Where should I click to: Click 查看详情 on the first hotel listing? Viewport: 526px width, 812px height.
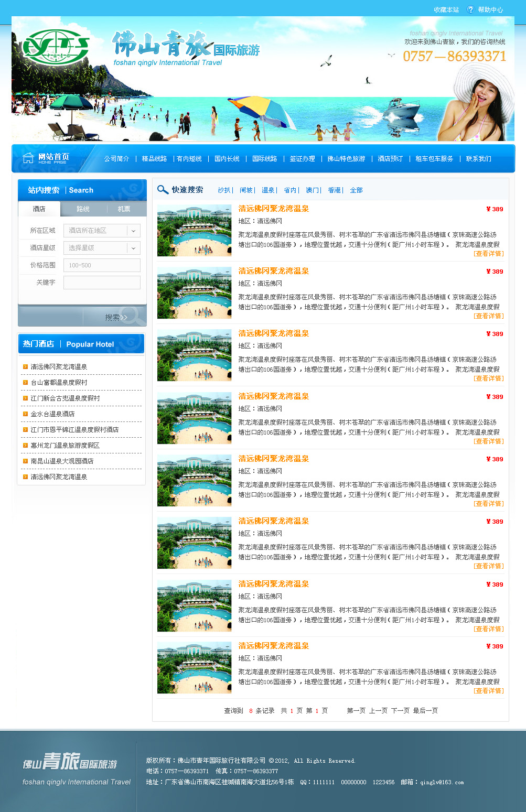[x=488, y=254]
